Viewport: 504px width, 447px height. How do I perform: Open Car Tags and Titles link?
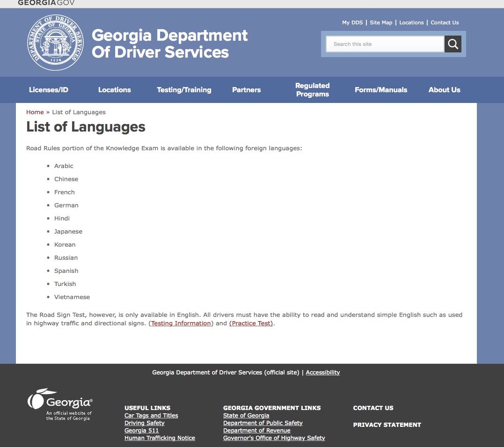(151, 416)
